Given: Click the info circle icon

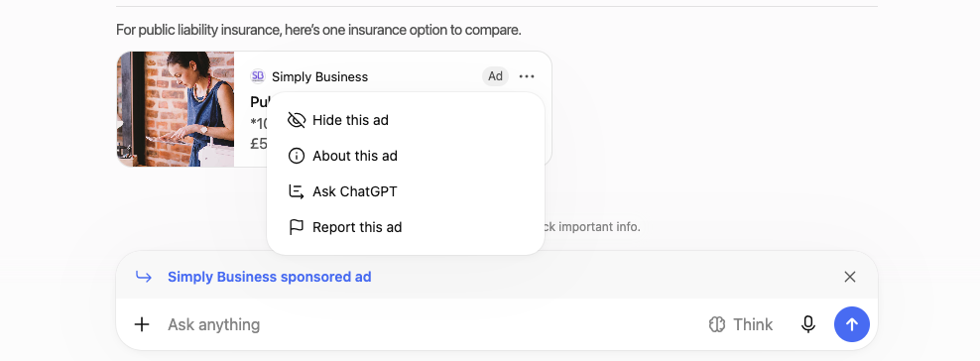Looking at the screenshot, I should tap(297, 156).
